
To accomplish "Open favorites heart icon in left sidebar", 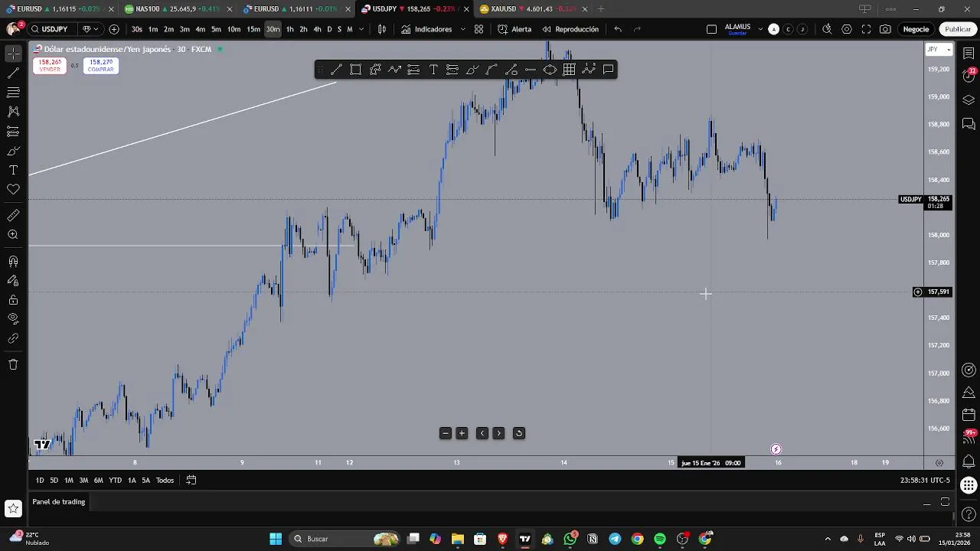I will tap(13, 189).
